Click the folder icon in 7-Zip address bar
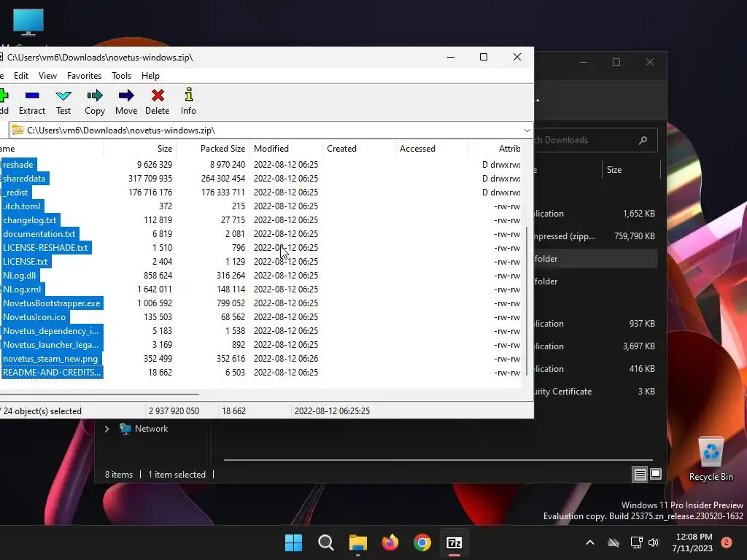 (18, 130)
